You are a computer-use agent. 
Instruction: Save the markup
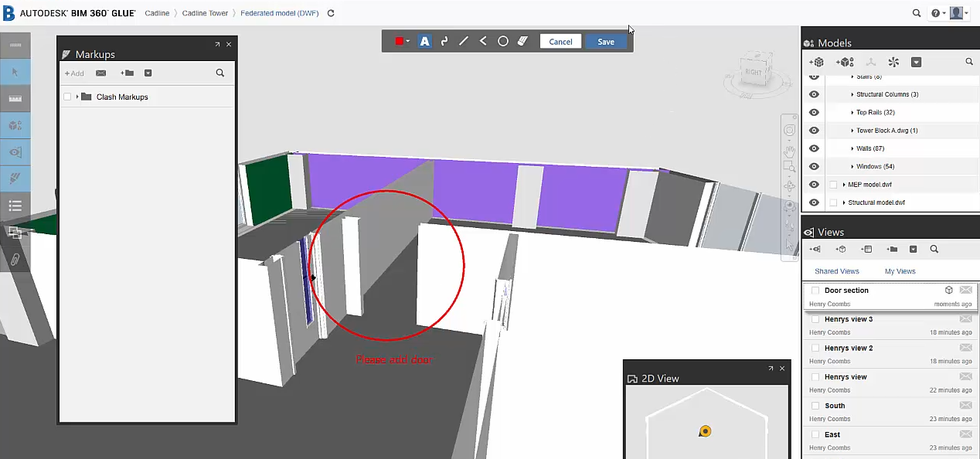point(606,42)
